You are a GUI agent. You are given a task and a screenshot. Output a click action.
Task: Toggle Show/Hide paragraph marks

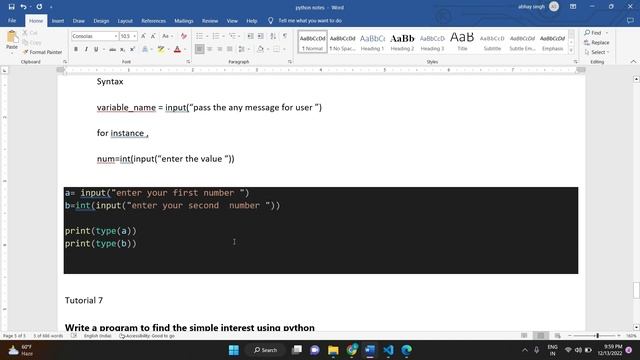pos(285,36)
